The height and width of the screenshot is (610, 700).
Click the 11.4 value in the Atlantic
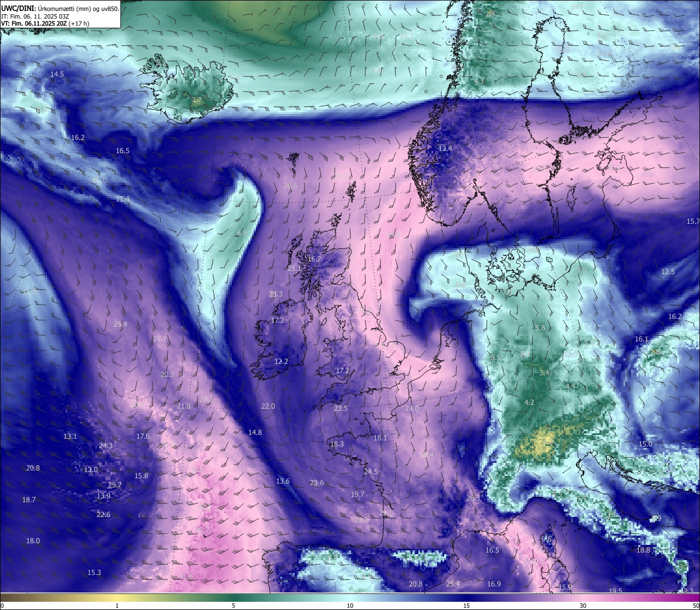click(122, 199)
